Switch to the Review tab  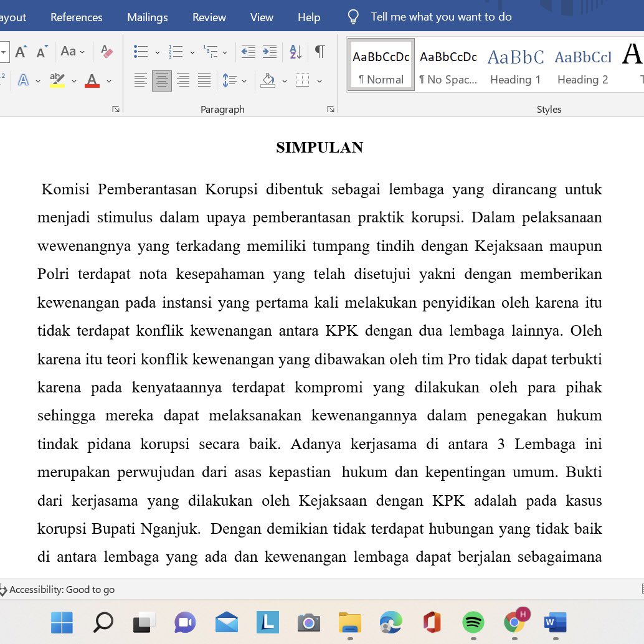pos(209,17)
